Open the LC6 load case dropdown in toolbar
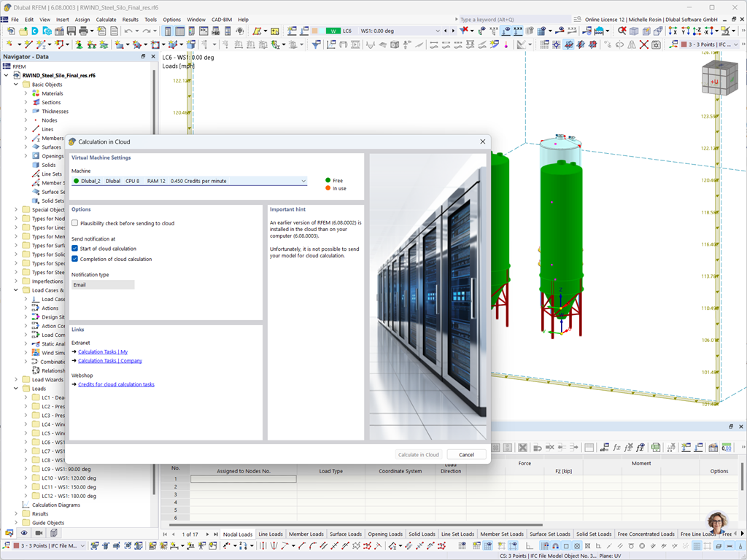The width and height of the screenshot is (747, 560). coord(438,31)
